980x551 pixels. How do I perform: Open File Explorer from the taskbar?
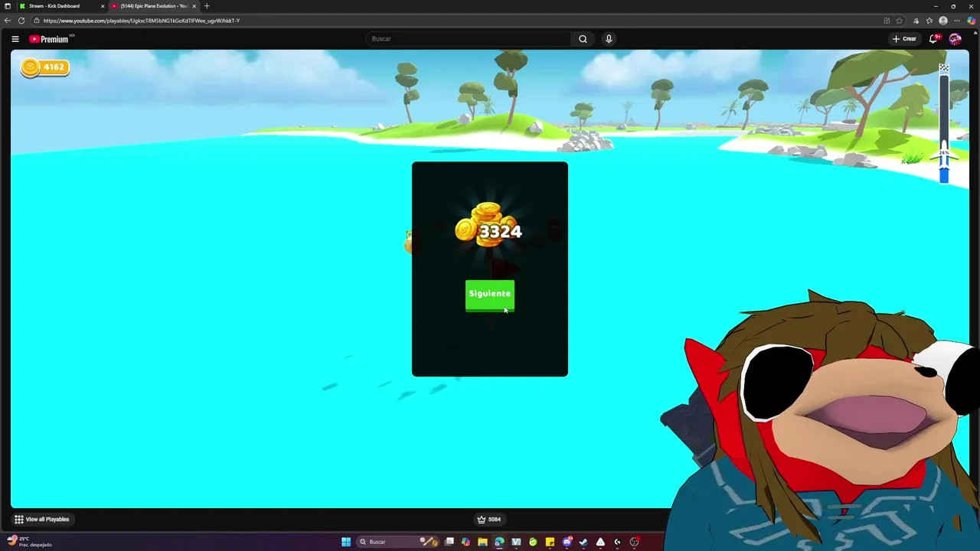(x=482, y=542)
